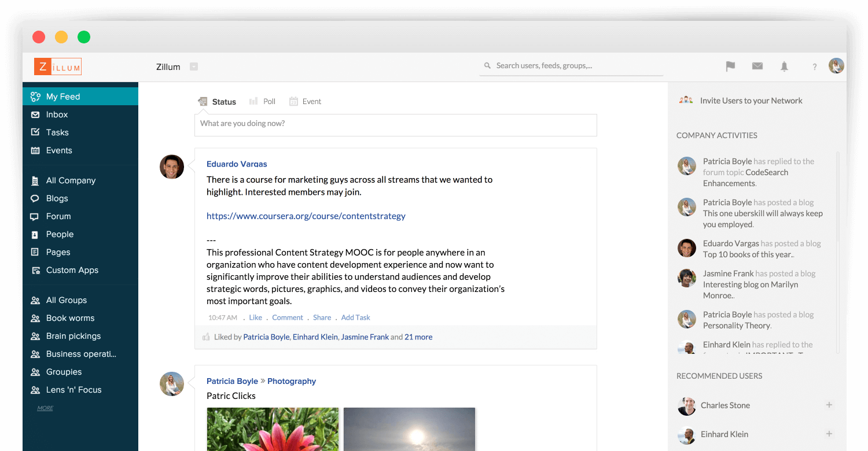Show the 21 more likes

point(418,337)
